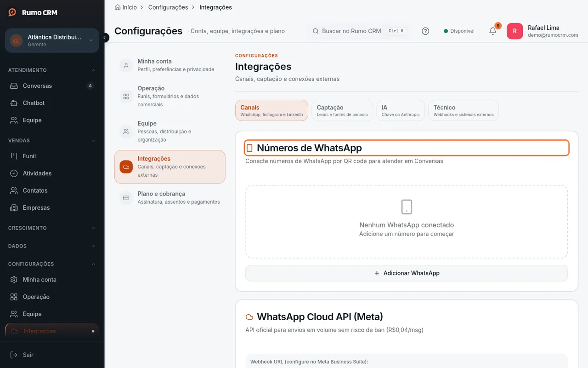Viewport: 588px width, 368px height.
Task: Click Adicionar WhatsApp button
Action: pos(407,273)
